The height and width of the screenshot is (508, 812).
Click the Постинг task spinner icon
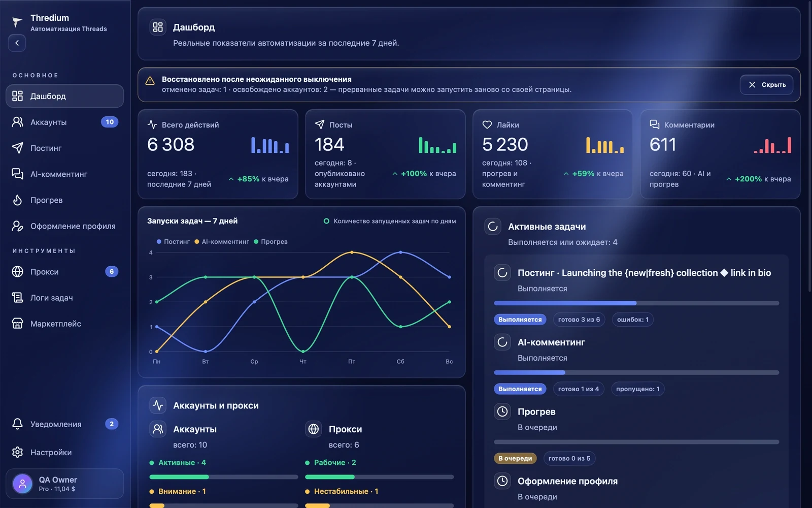(x=502, y=273)
